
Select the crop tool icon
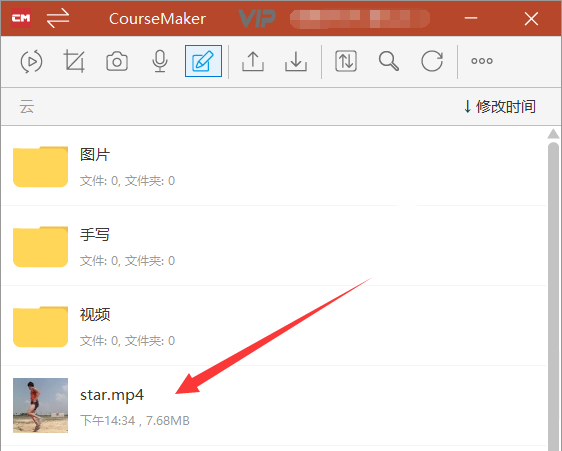coord(74,61)
